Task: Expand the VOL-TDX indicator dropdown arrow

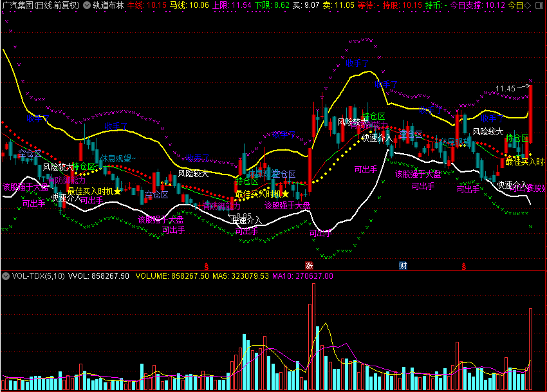Action: tap(5, 276)
